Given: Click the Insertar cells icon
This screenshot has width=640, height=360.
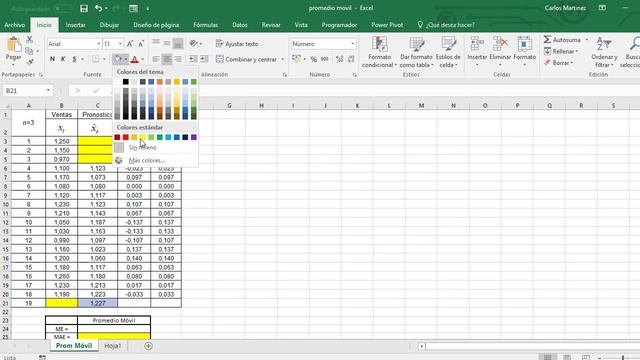Looking at the screenshot, I should [477, 44].
